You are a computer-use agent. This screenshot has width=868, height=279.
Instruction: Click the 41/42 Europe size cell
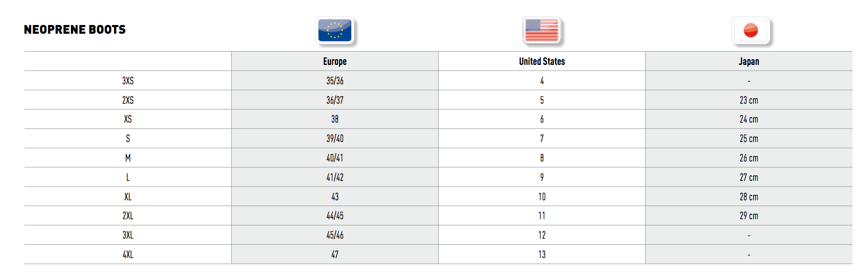[335, 177]
